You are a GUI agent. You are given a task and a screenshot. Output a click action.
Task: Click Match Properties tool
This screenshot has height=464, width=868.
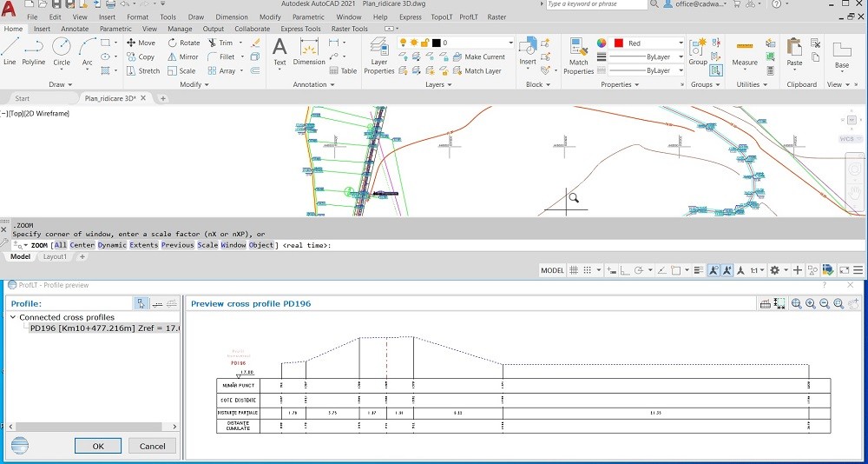(x=578, y=56)
